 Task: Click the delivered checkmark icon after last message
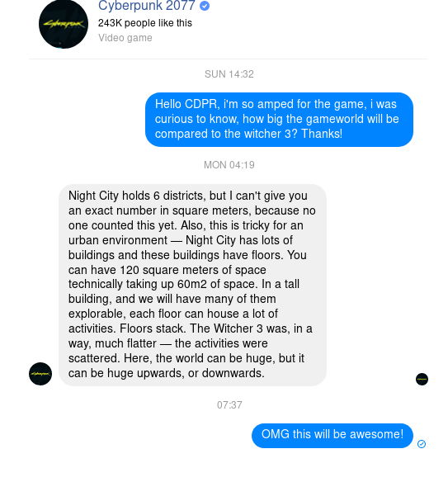[x=422, y=444]
